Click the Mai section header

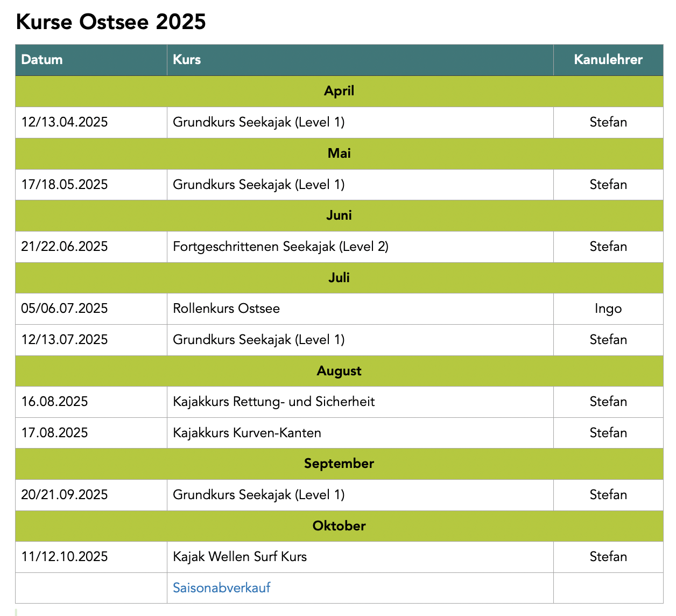pyautogui.click(x=339, y=153)
